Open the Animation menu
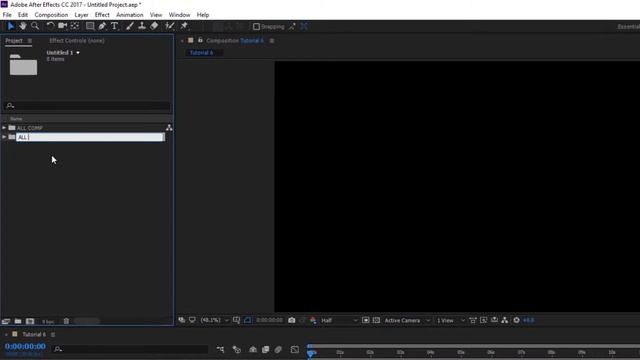The height and width of the screenshot is (360, 640). [x=129, y=15]
